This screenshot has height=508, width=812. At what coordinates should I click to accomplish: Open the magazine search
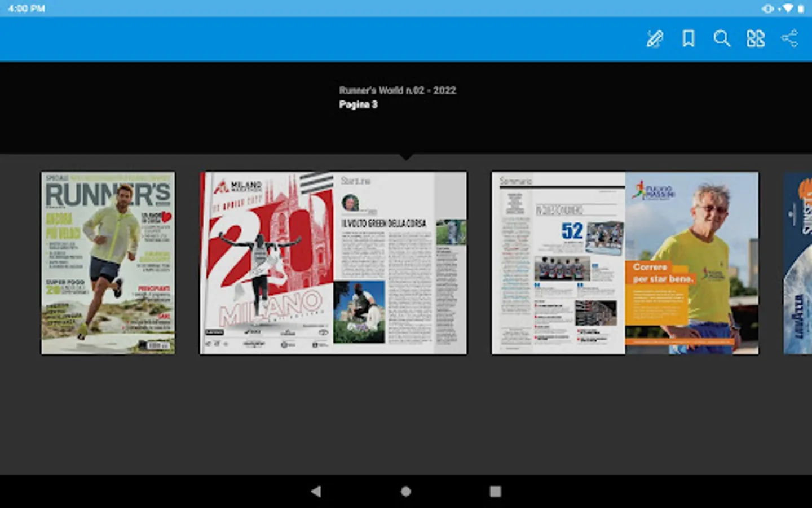coord(722,38)
